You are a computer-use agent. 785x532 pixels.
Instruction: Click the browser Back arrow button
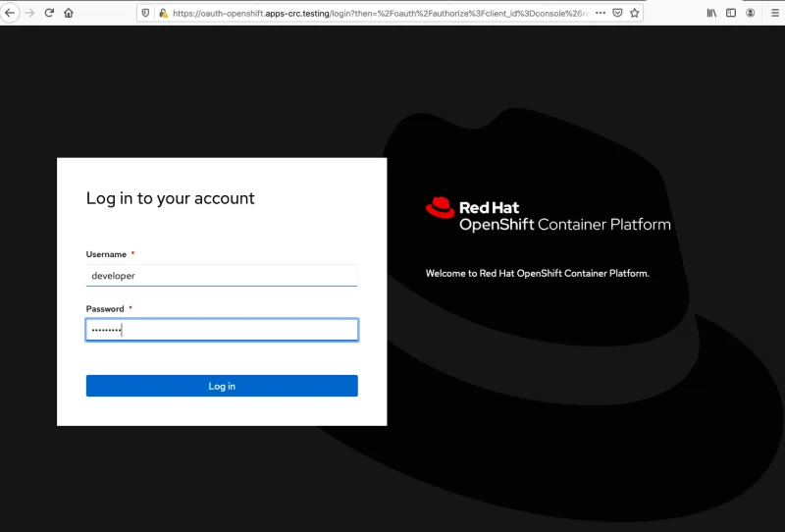(x=11, y=13)
